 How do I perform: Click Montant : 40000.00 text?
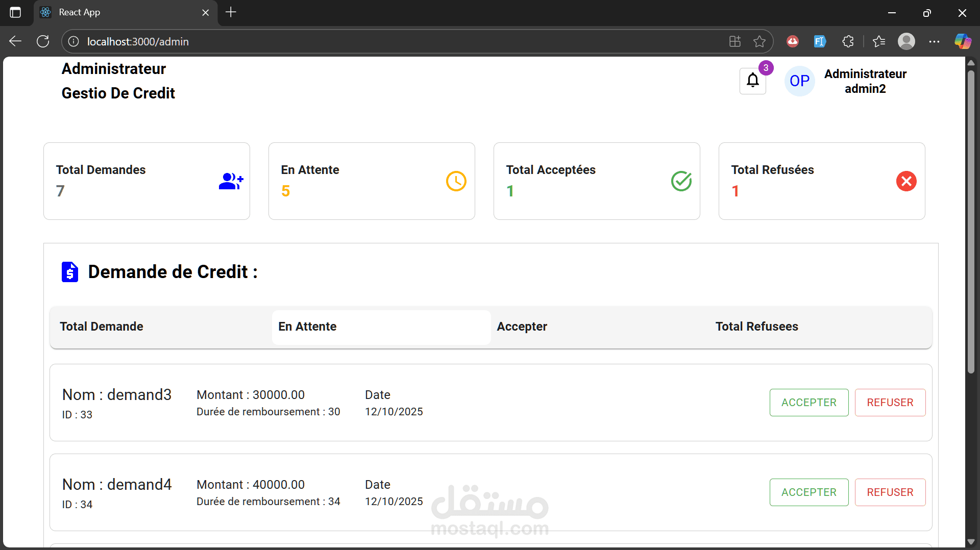(251, 485)
